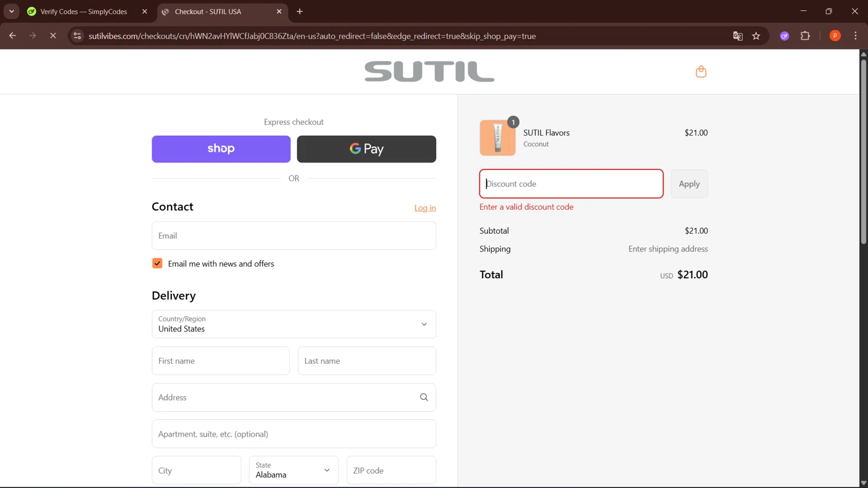This screenshot has width=868, height=488.
Task: Focus the Email input field
Action: pyautogui.click(x=294, y=236)
